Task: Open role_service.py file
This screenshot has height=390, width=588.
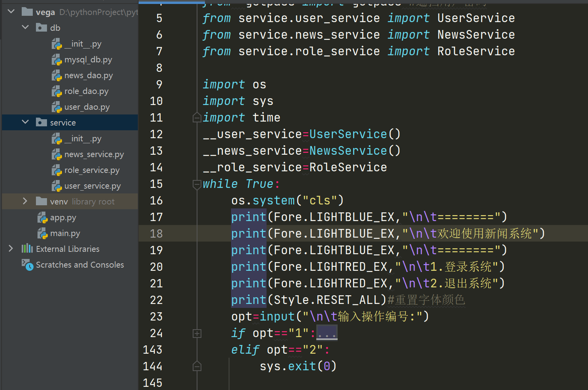Action: [x=92, y=170]
